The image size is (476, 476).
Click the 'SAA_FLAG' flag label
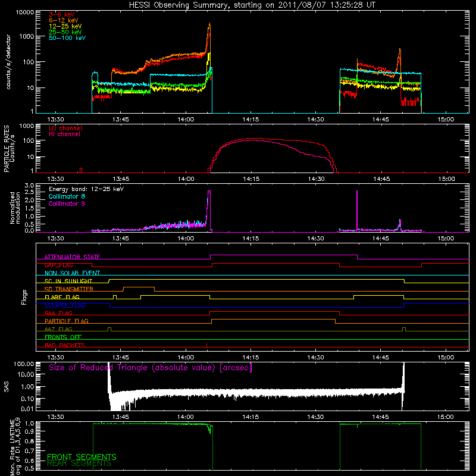pyautogui.click(x=58, y=314)
